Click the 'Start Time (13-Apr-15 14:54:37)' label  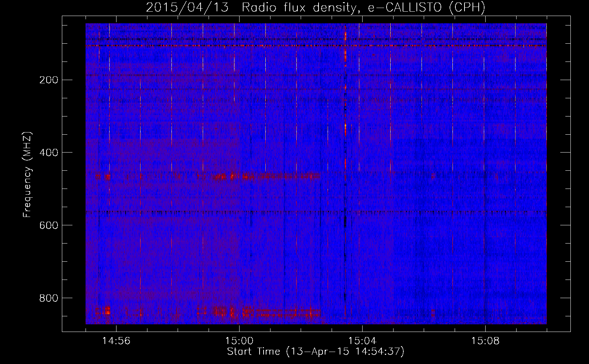pos(316,352)
